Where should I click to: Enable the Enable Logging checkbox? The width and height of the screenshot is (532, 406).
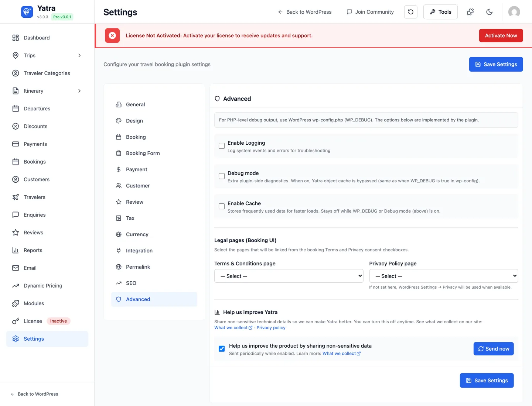click(x=222, y=146)
